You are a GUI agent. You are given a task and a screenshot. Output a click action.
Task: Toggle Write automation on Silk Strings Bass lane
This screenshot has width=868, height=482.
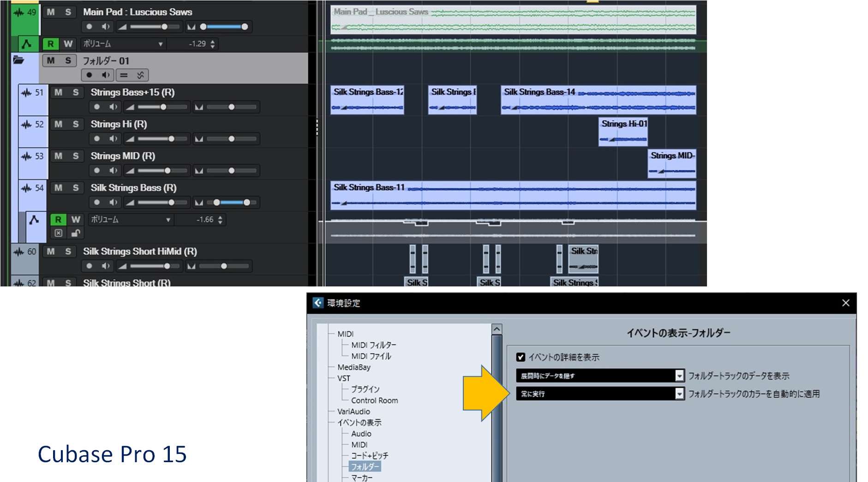[76, 220]
